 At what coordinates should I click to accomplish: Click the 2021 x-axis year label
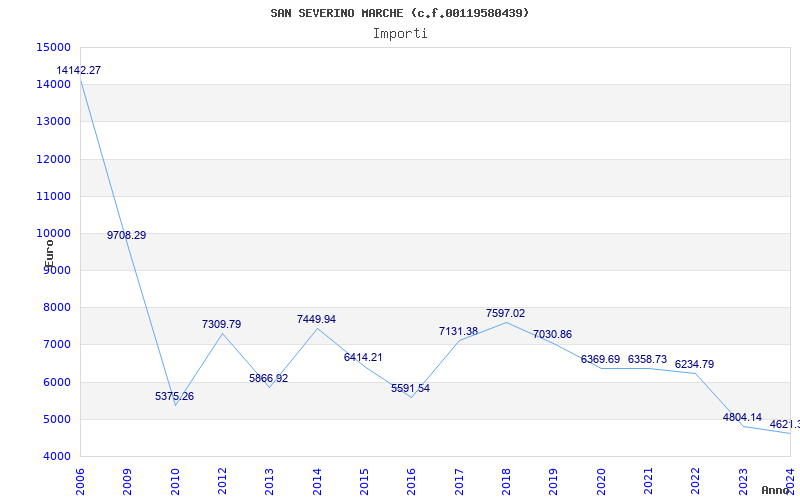pyautogui.click(x=648, y=482)
